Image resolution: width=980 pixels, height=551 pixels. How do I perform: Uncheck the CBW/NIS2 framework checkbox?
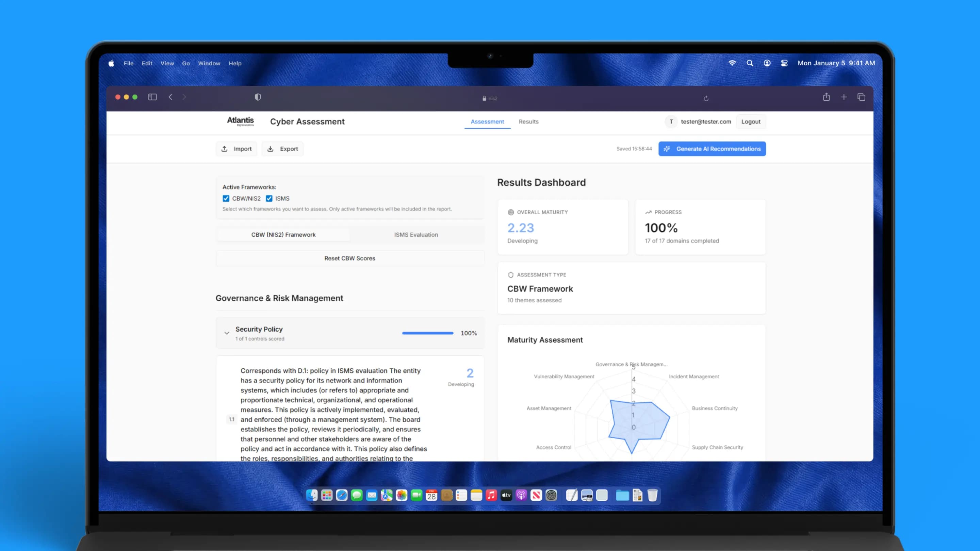(226, 199)
